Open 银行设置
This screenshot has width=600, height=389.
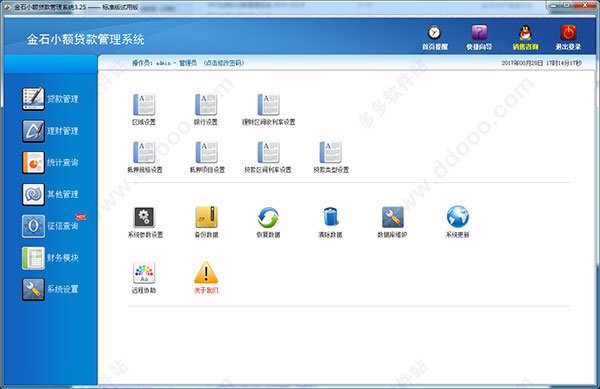click(206, 109)
